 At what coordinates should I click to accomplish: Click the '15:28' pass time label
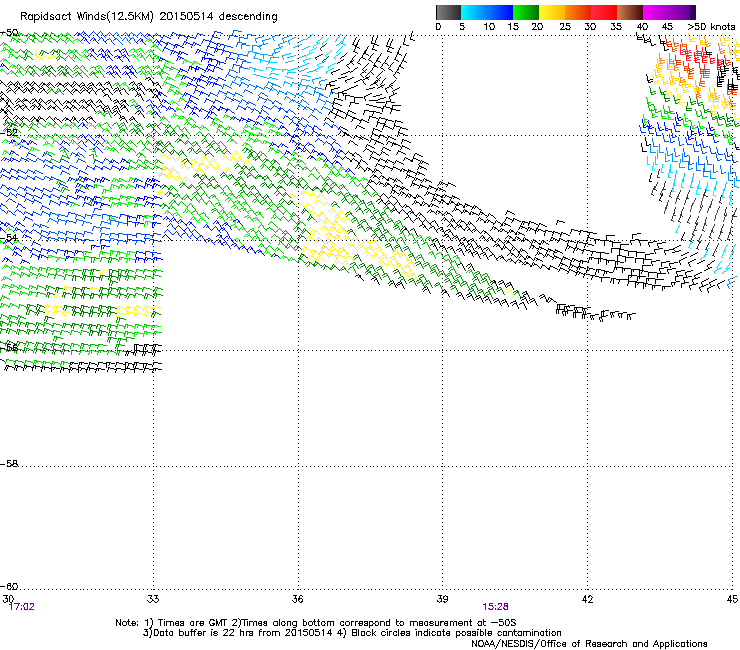[495, 607]
